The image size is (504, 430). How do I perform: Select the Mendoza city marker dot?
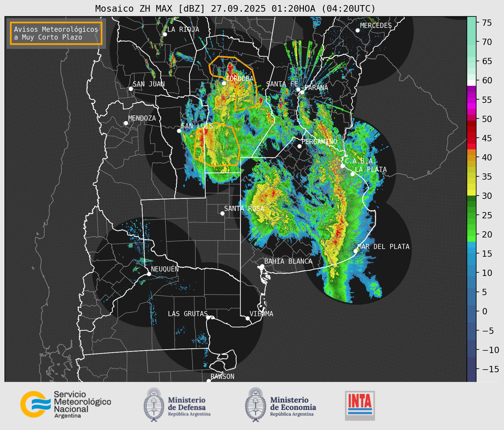click(126, 123)
